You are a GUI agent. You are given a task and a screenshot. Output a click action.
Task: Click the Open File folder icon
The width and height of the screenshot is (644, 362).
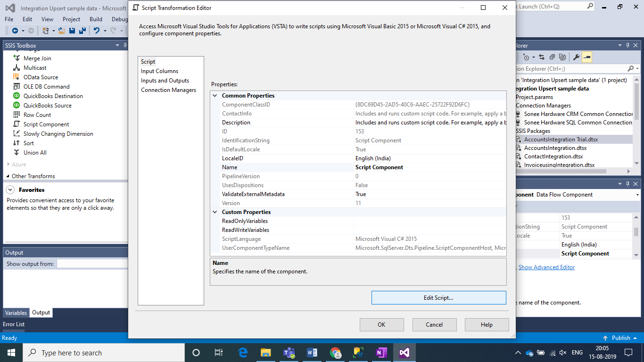(61, 31)
